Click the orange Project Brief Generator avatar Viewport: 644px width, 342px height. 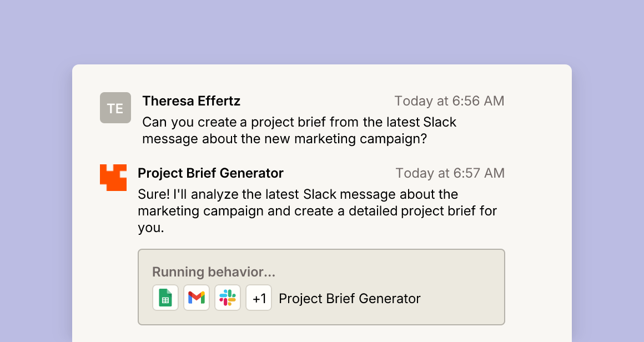[113, 177]
